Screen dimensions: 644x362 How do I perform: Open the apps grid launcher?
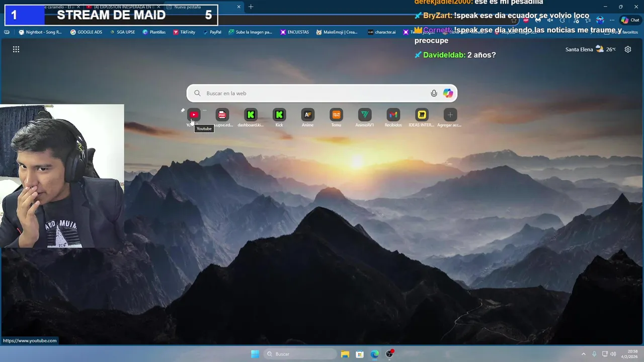click(16, 49)
